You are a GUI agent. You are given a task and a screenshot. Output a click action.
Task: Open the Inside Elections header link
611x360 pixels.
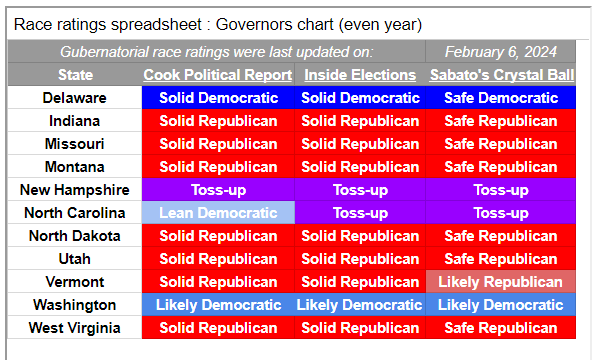(x=360, y=75)
